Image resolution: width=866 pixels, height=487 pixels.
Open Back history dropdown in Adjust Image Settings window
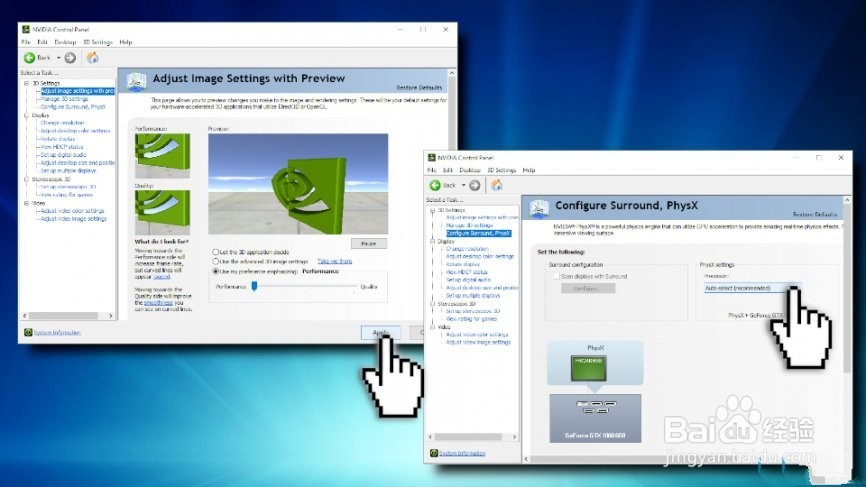pyautogui.click(x=59, y=57)
